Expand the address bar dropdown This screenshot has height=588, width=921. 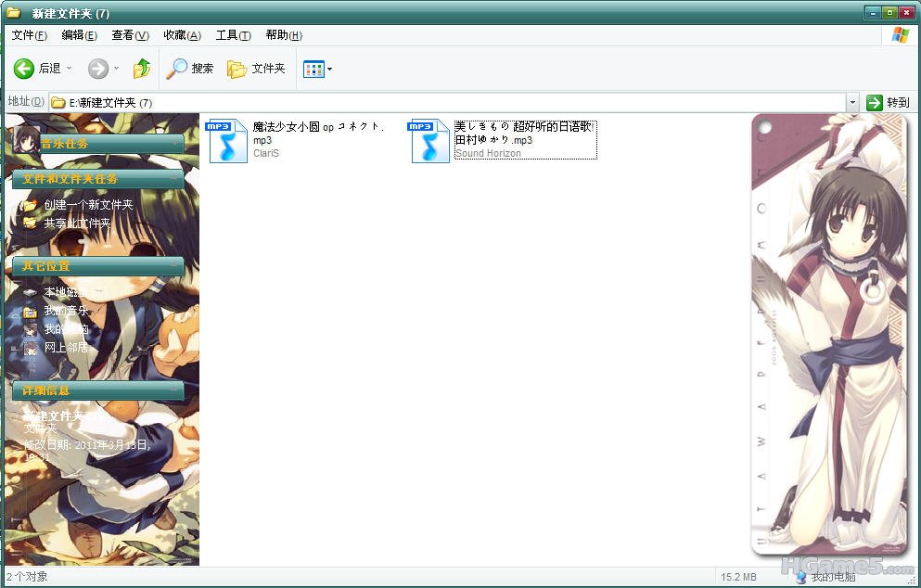[852, 103]
